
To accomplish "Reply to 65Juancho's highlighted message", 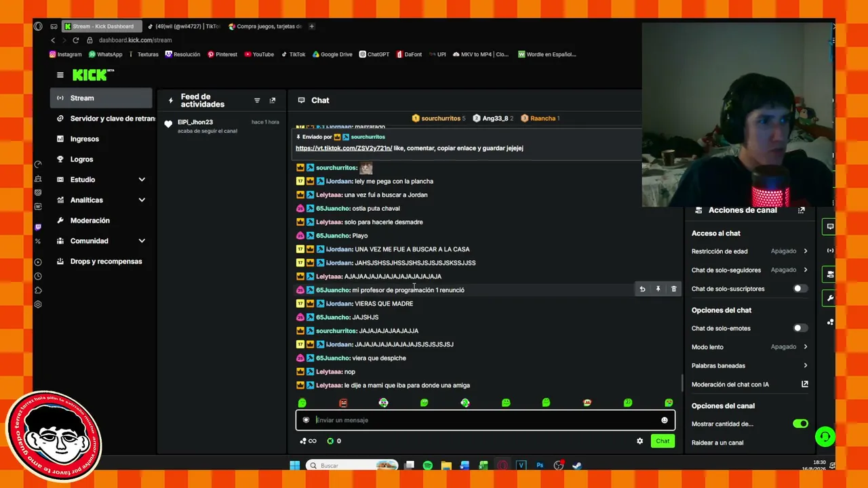I will [642, 289].
